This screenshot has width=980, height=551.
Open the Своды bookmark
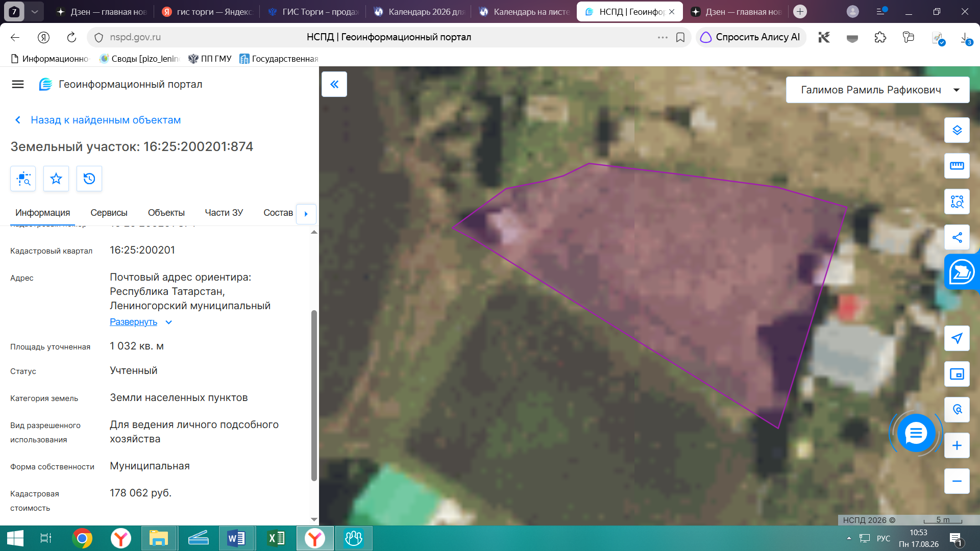[x=139, y=59]
